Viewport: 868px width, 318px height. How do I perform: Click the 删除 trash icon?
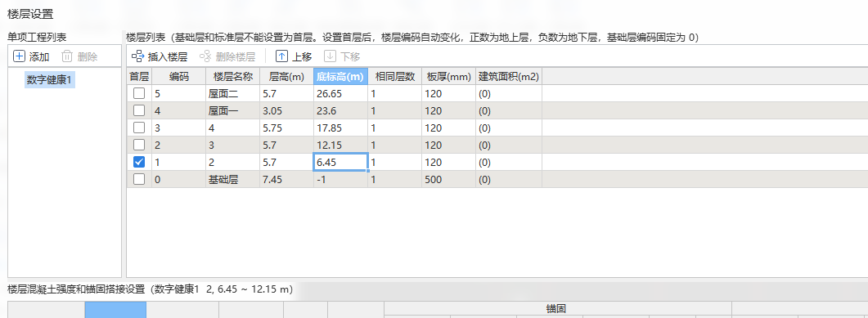[66, 56]
